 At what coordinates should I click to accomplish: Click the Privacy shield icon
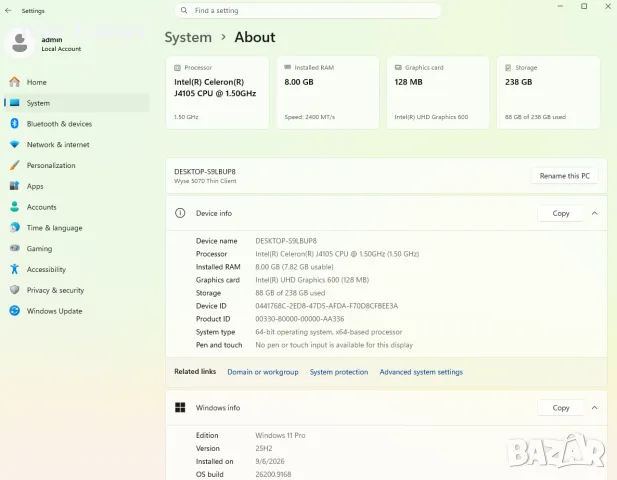15,290
